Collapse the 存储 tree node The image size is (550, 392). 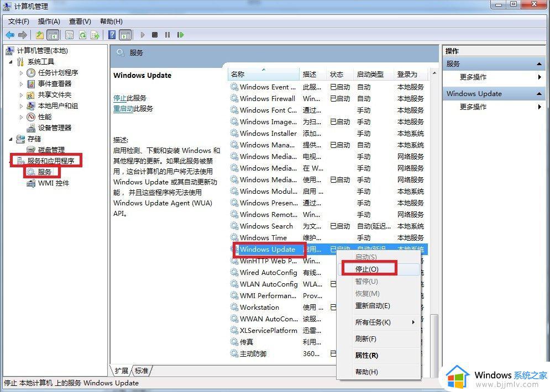pyautogui.click(x=11, y=139)
